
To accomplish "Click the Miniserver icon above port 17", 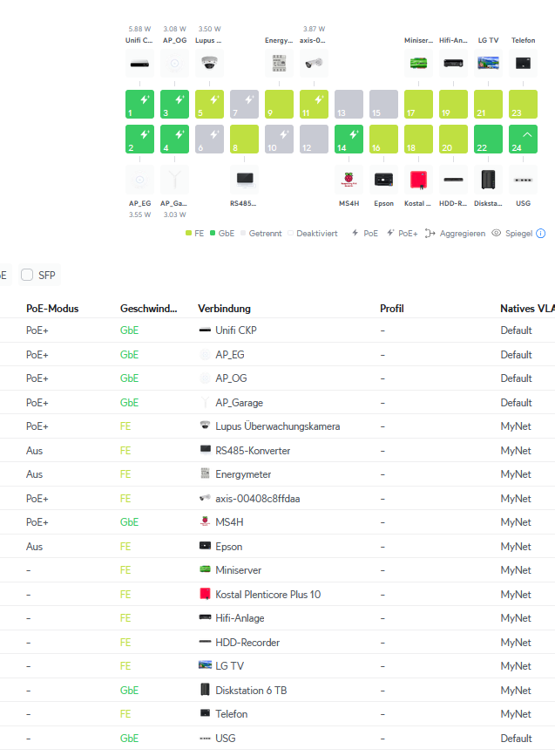I will coord(418,64).
